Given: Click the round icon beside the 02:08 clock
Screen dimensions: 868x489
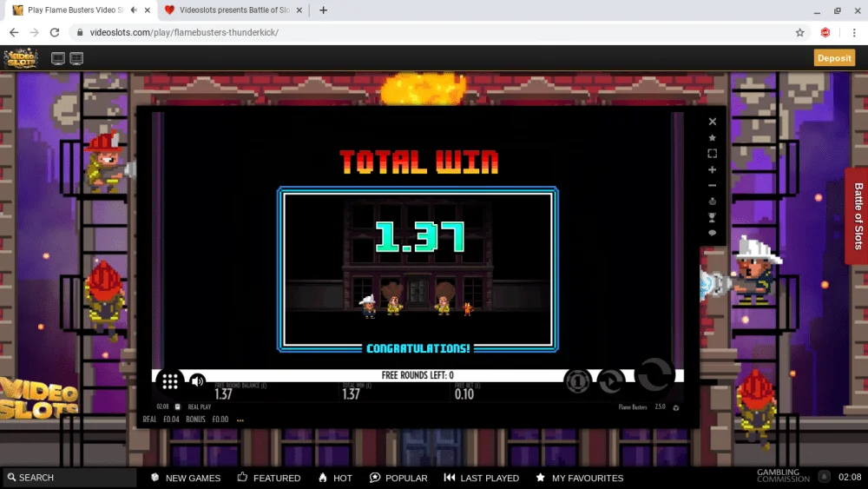Looking at the screenshot, I should [825, 476].
